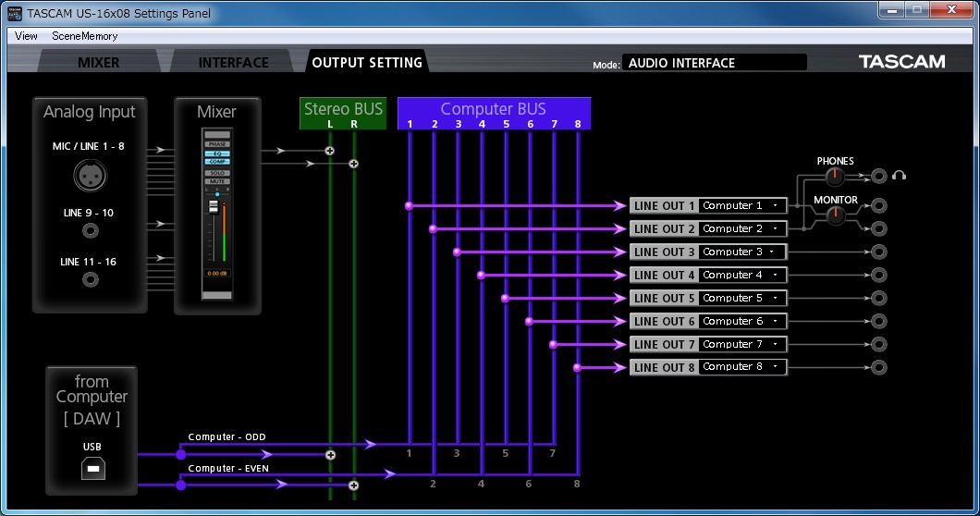Click the LINE OUT 6 output jack
Screen dimensions: 980x516
coord(878,321)
